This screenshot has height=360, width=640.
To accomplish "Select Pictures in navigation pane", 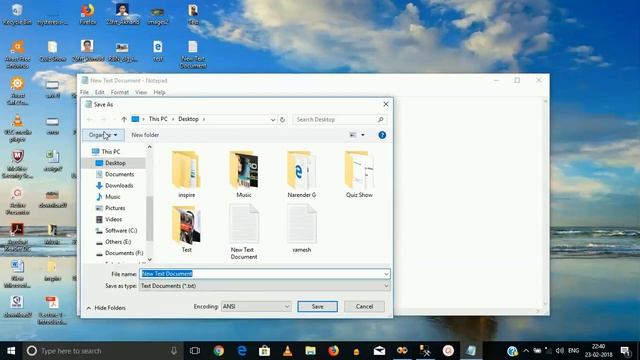I will point(110,208).
